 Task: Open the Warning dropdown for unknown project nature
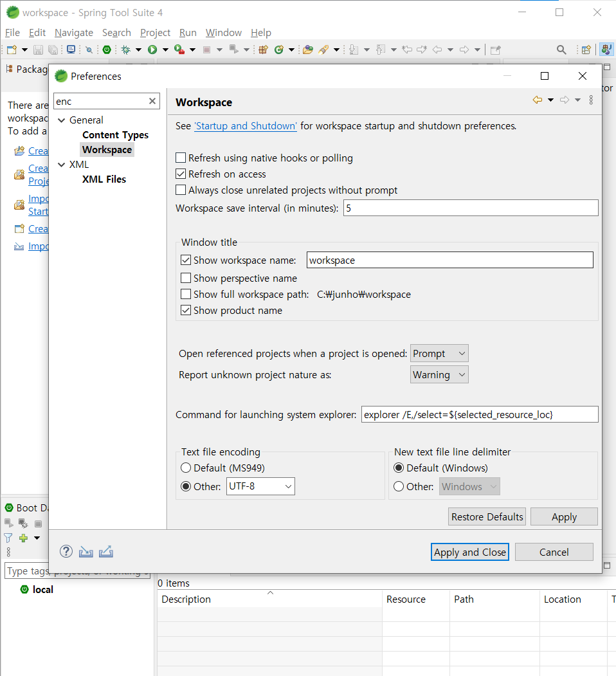(439, 374)
